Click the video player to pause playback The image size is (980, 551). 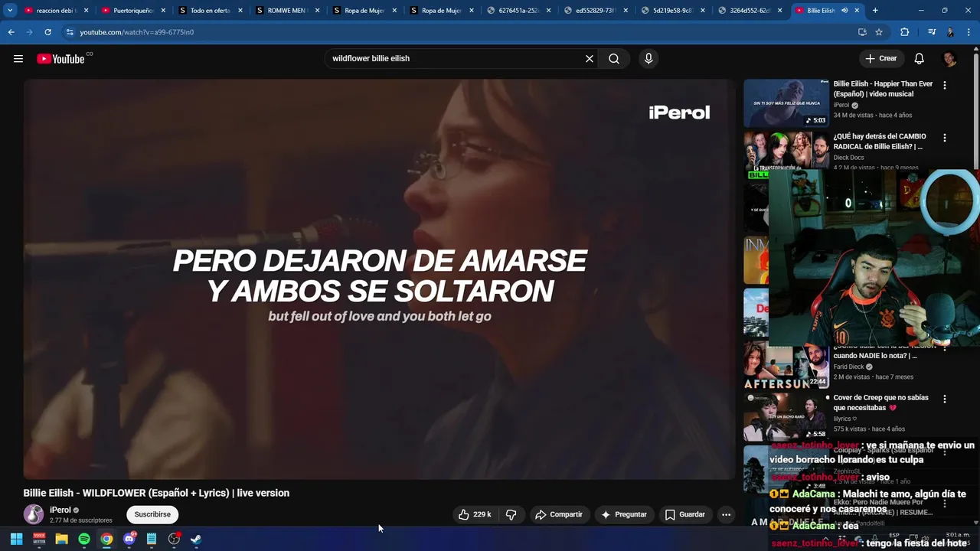click(x=379, y=279)
